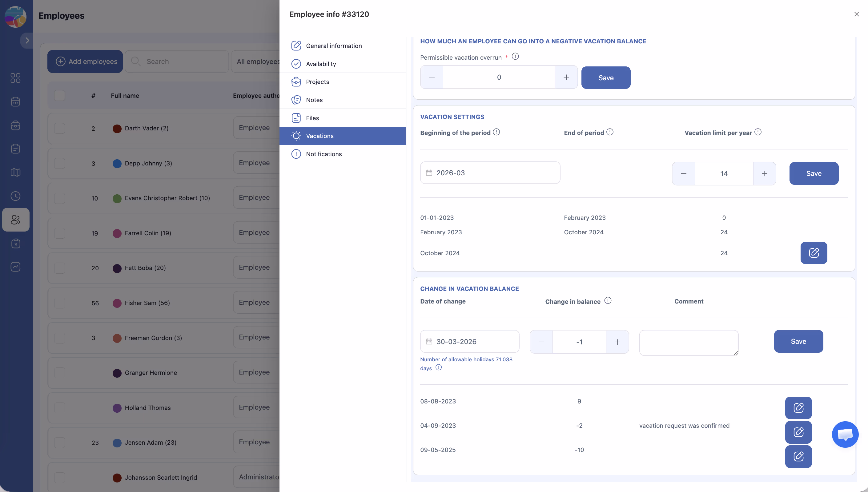This screenshot has width=868, height=492.
Task: Expand the collapsed sidebar with chevron arrow
Action: point(27,41)
